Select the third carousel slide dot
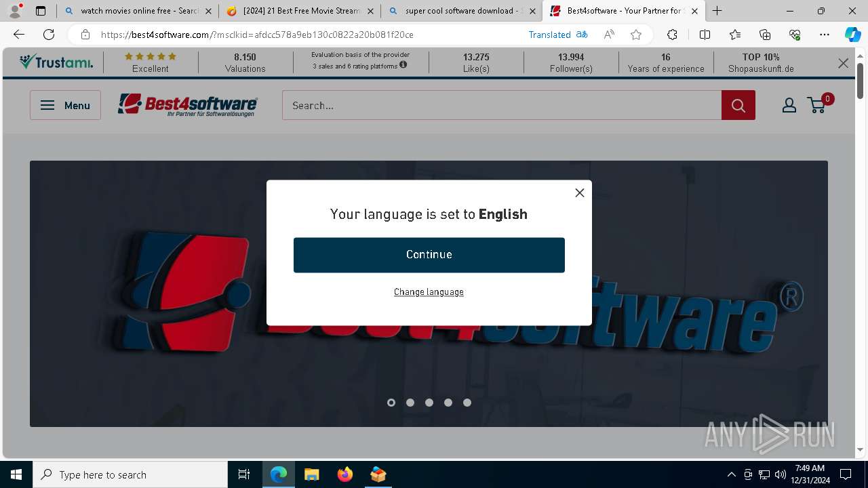868x488 pixels. [x=429, y=403]
